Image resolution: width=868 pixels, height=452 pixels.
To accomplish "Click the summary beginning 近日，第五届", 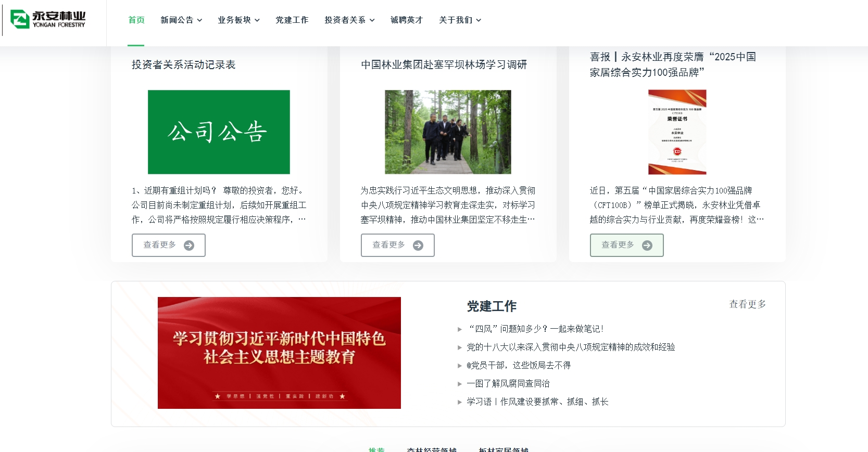I will click(x=677, y=205).
